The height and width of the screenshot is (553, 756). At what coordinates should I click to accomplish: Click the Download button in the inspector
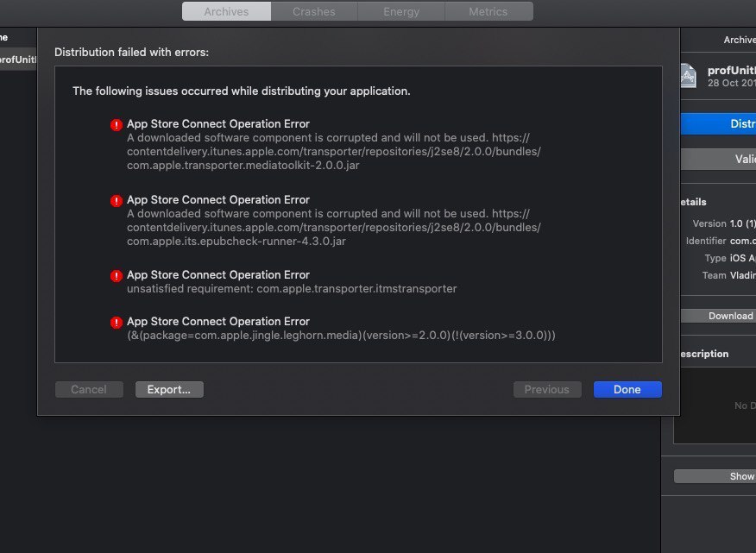click(718, 316)
